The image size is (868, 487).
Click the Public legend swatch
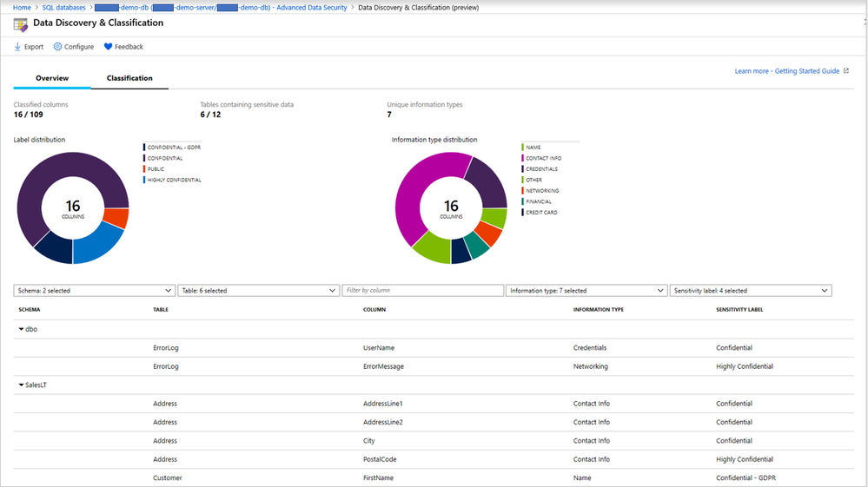point(144,169)
